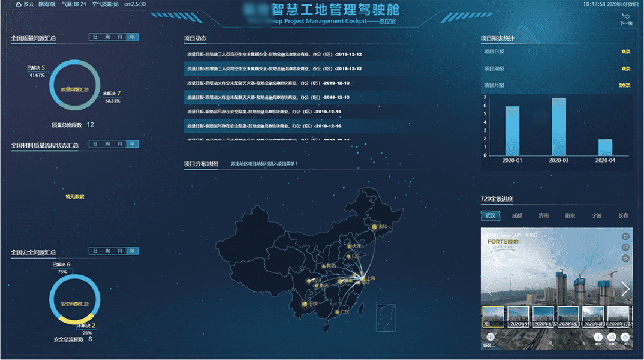This screenshot has height=360, width=644.
Task: Click the bottom-left round scene icon in panorama
Action: [x=489, y=337]
